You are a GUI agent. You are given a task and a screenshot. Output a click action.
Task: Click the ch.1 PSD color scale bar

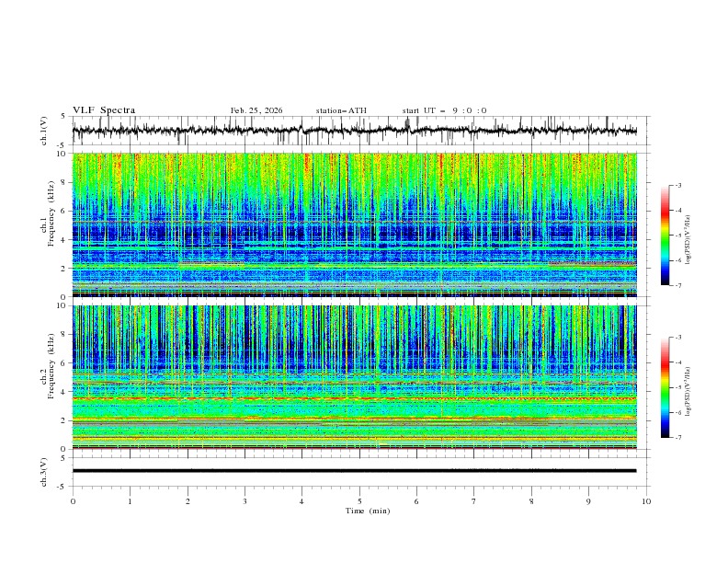665,236
